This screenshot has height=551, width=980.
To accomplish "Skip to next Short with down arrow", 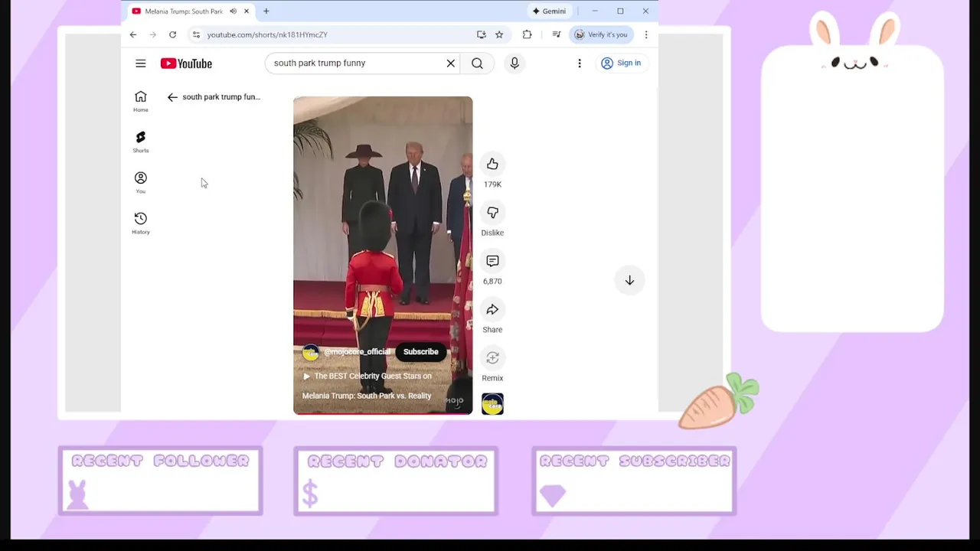I will point(629,281).
